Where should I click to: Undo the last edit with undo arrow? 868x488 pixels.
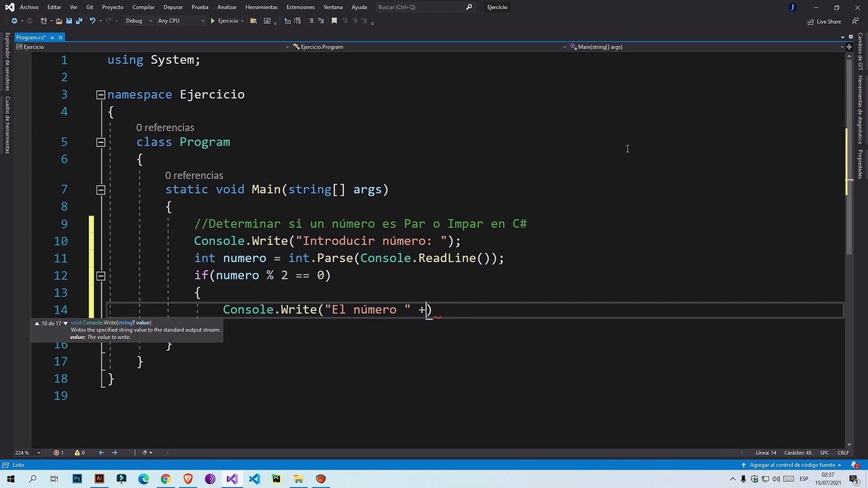pos(92,21)
